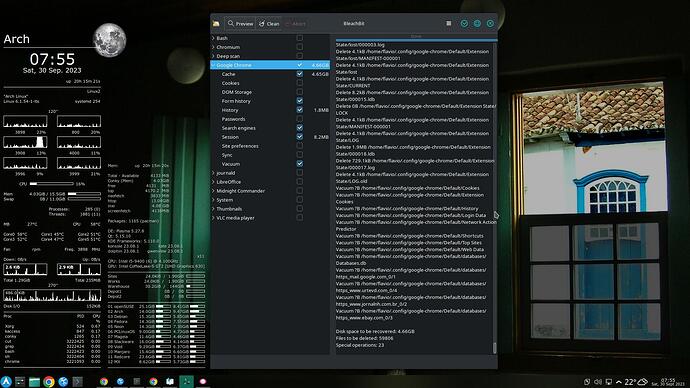Screen dimensions: 690x388
Task: Switch to the pink round icon task
Action: tap(203, 381)
